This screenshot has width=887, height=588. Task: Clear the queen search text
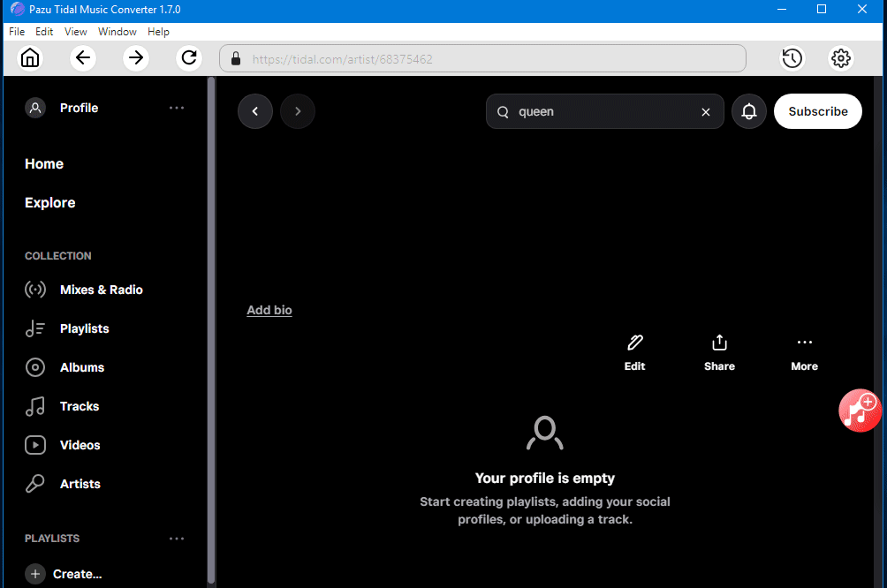click(705, 112)
